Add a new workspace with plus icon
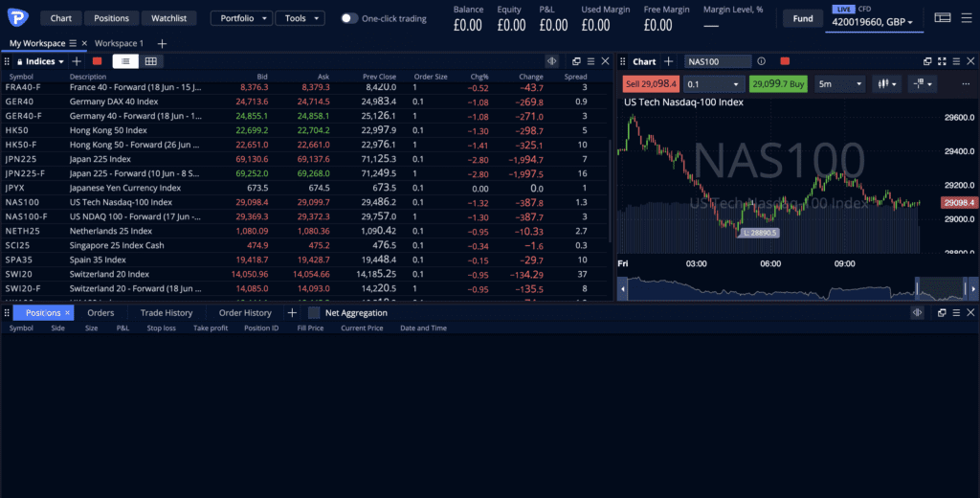Image resolution: width=980 pixels, height=498 pixels. pyautogui.click(x=162, y=43)
